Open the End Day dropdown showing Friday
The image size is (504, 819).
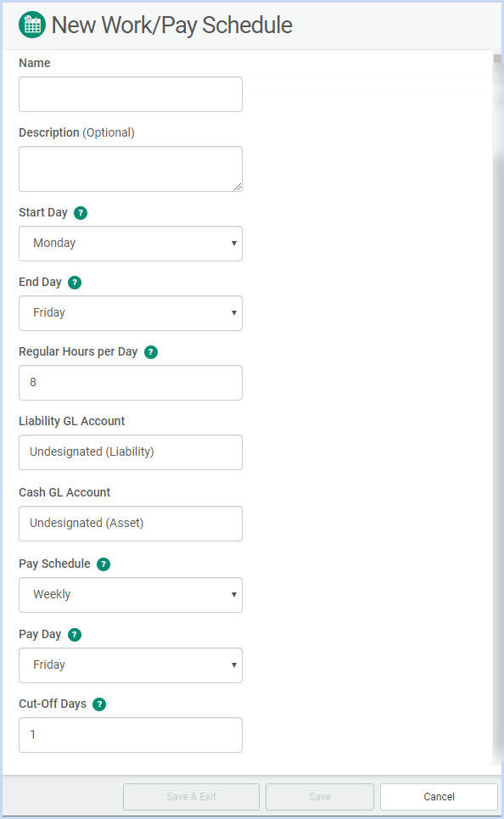[131, 313]
